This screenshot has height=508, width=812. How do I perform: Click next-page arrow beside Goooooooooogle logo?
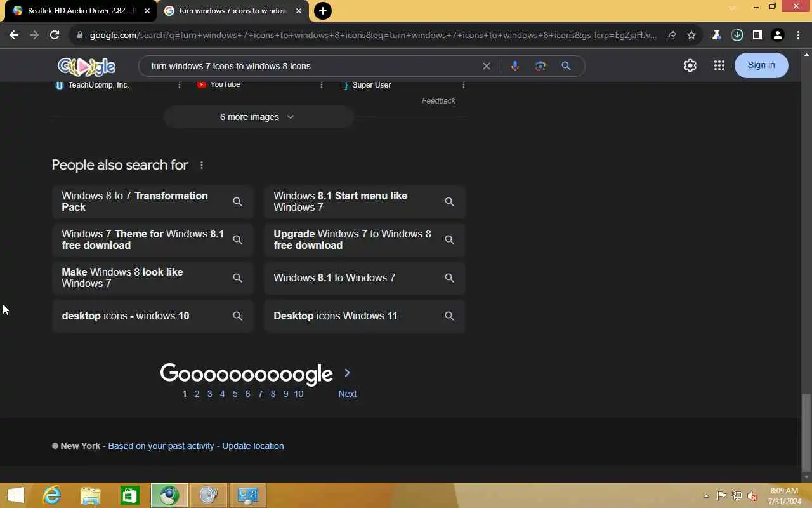(x=347, y=373)
